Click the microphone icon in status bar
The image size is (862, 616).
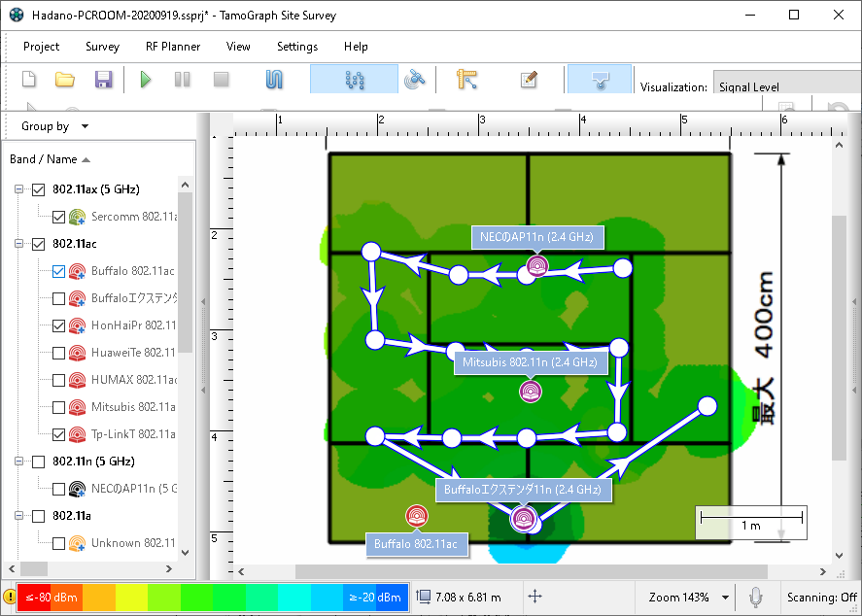[756, 598]
